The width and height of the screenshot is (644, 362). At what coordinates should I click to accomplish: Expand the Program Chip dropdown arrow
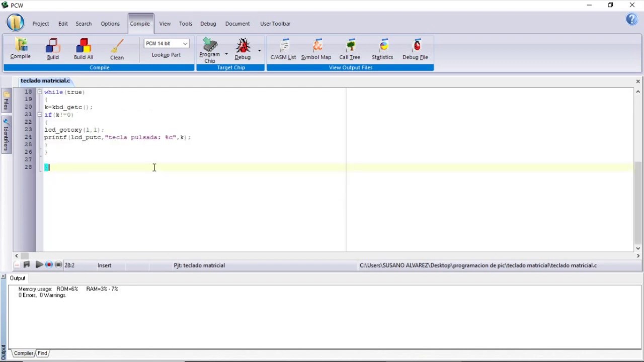pos(226,54)
